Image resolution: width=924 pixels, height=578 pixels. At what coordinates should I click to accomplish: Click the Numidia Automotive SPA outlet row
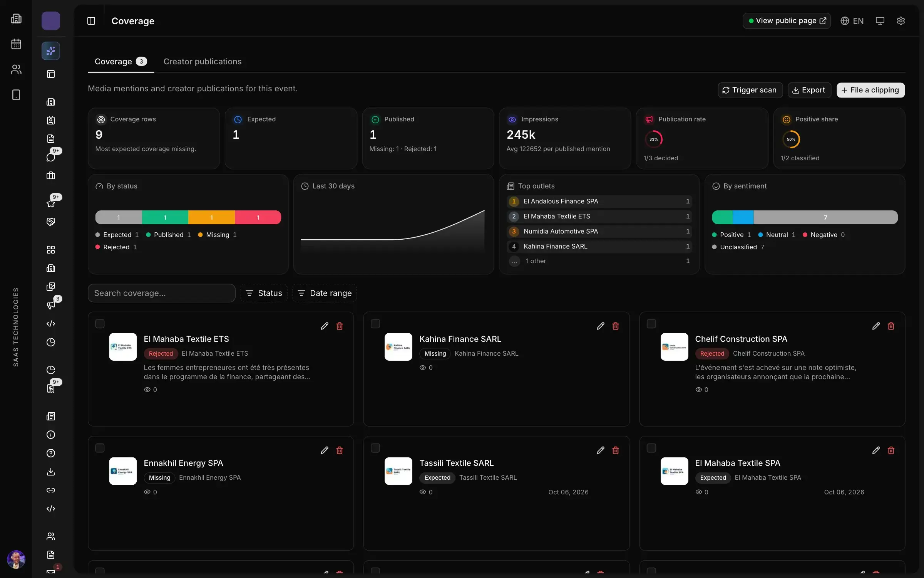[x=599, y=231]
